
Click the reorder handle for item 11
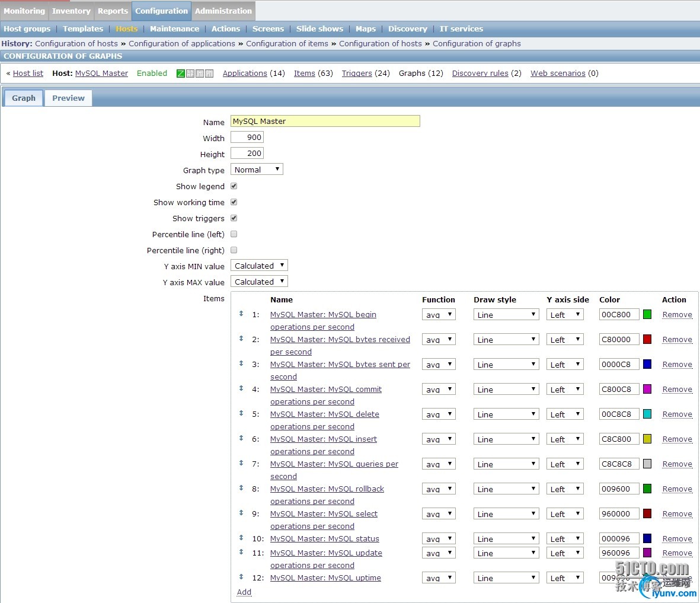click(241, 552)
